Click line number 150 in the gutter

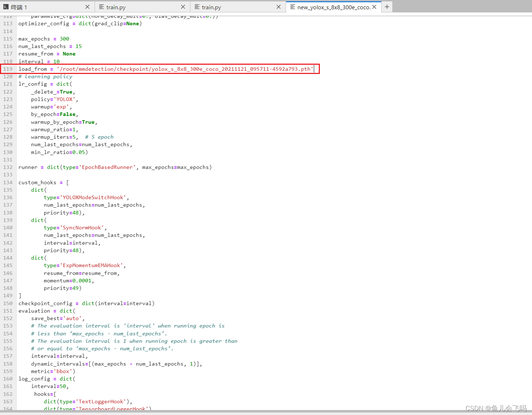(8, 303)
